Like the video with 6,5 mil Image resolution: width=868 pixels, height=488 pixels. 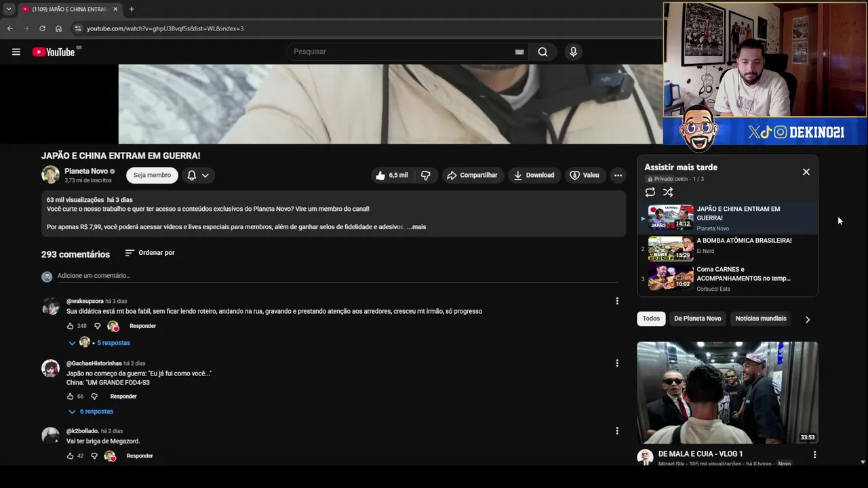(392, 175)
